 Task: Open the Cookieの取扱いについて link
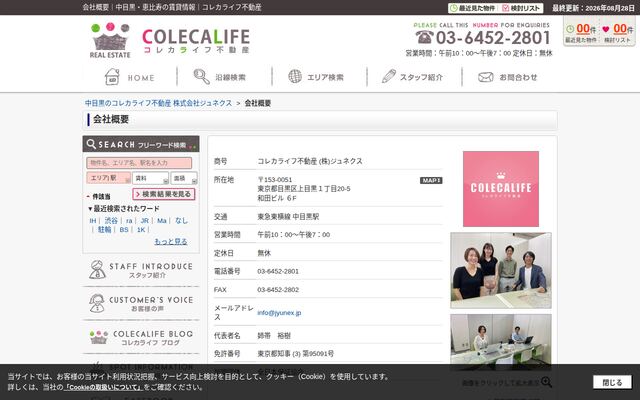(x=103, y=387)
